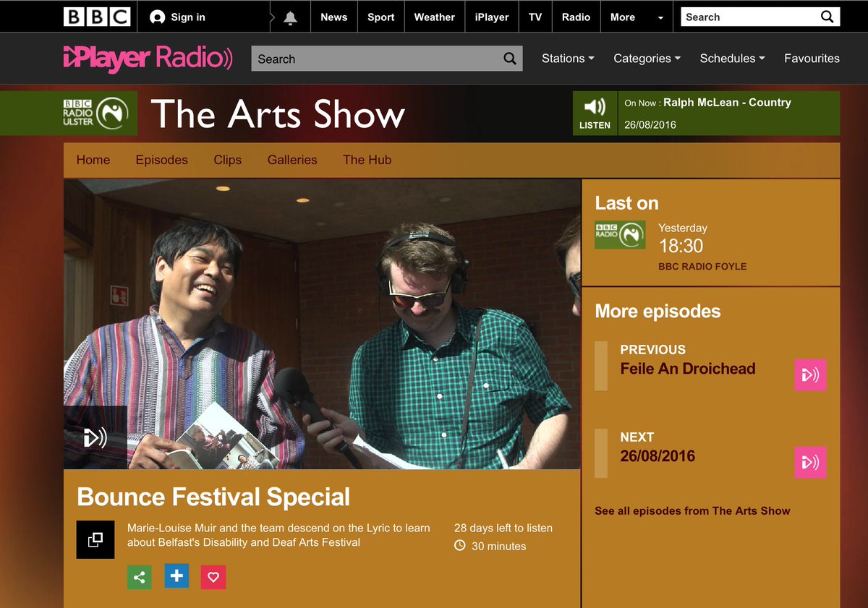Switch to the Galleries tab
The width and height of the screenshot is (868, 608).
pyautogui.click(x=292, y=160)
